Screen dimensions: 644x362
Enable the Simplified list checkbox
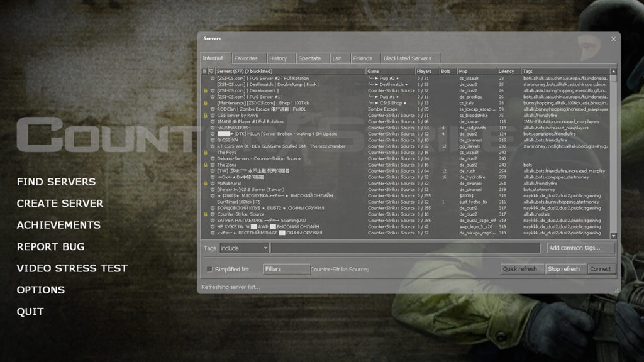tap(209, 268)
